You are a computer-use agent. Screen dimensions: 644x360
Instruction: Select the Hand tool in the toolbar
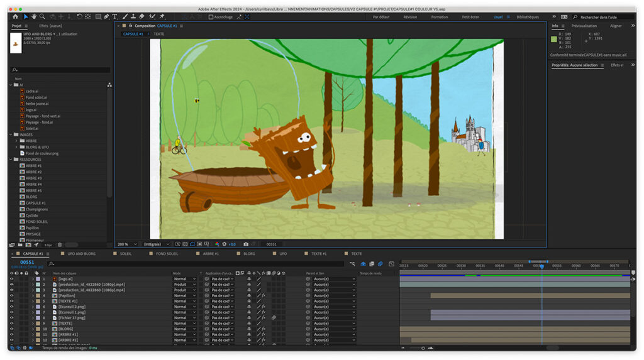[33, 16]
